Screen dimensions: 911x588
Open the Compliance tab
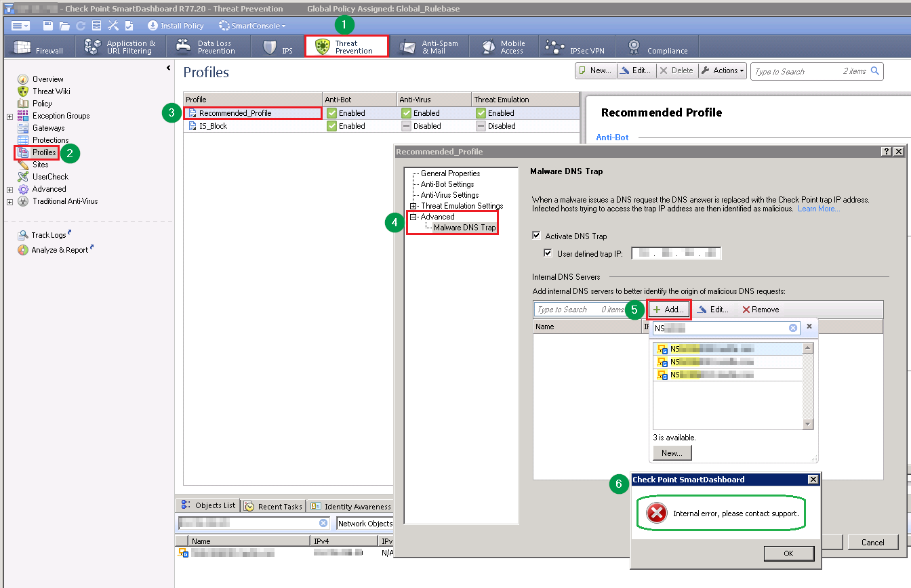657,47
